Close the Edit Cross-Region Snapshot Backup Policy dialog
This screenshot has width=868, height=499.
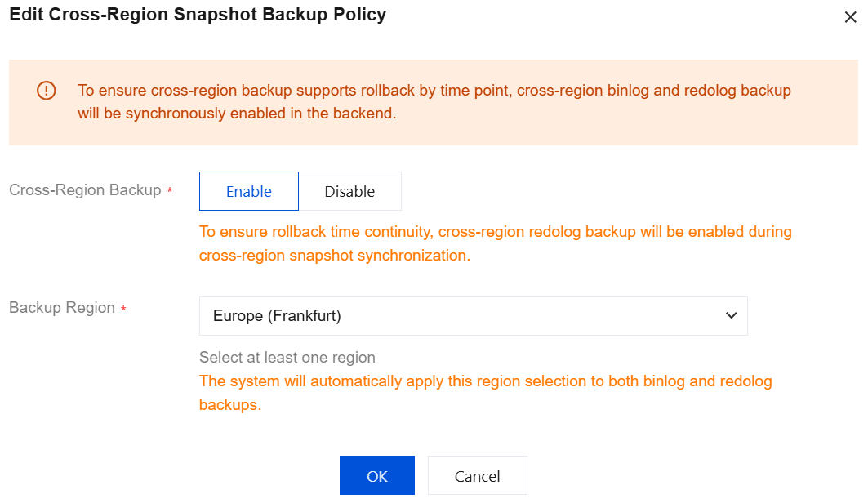pos(850,17)
